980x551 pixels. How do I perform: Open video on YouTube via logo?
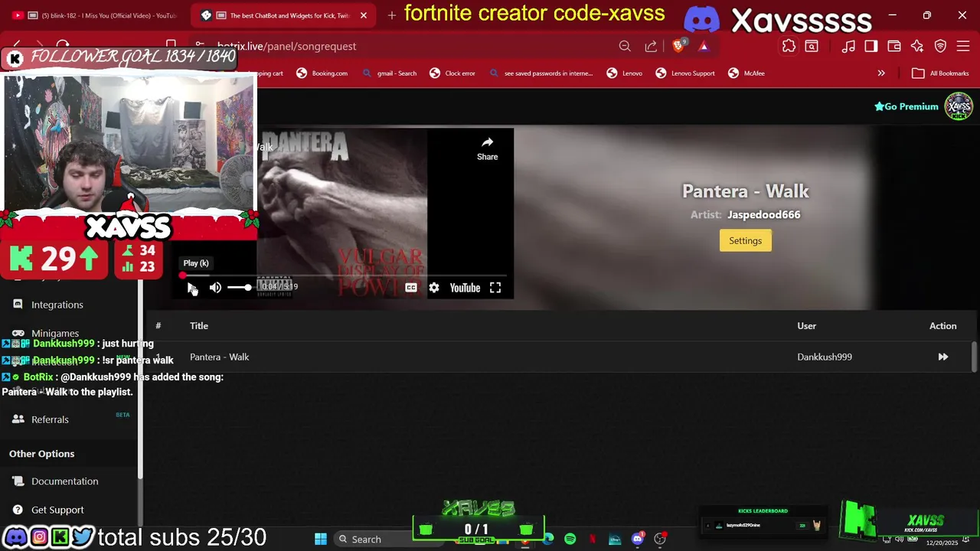tap(465, 288)
